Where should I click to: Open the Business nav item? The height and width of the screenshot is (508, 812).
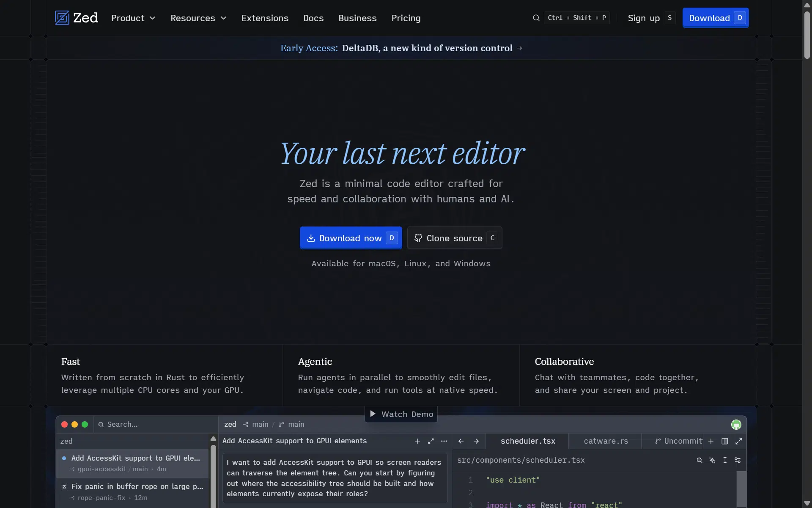357,18
